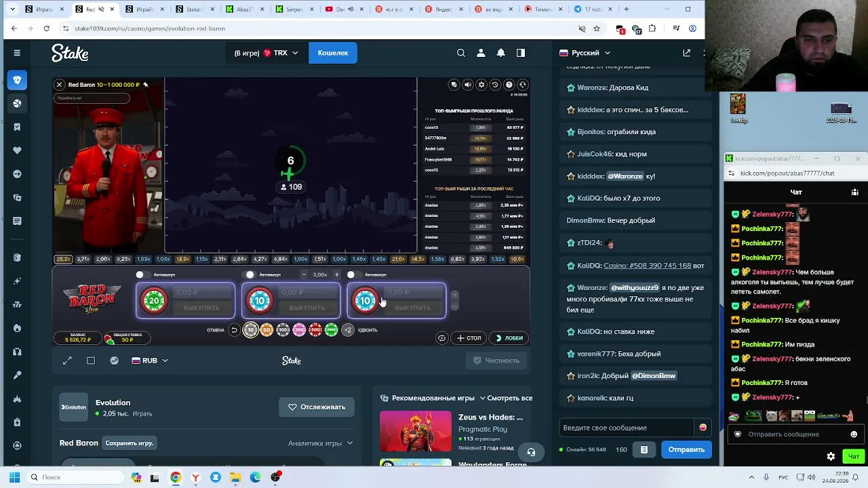
Task: Open the Windows Start menu
Action: click(x=14, y=477)
